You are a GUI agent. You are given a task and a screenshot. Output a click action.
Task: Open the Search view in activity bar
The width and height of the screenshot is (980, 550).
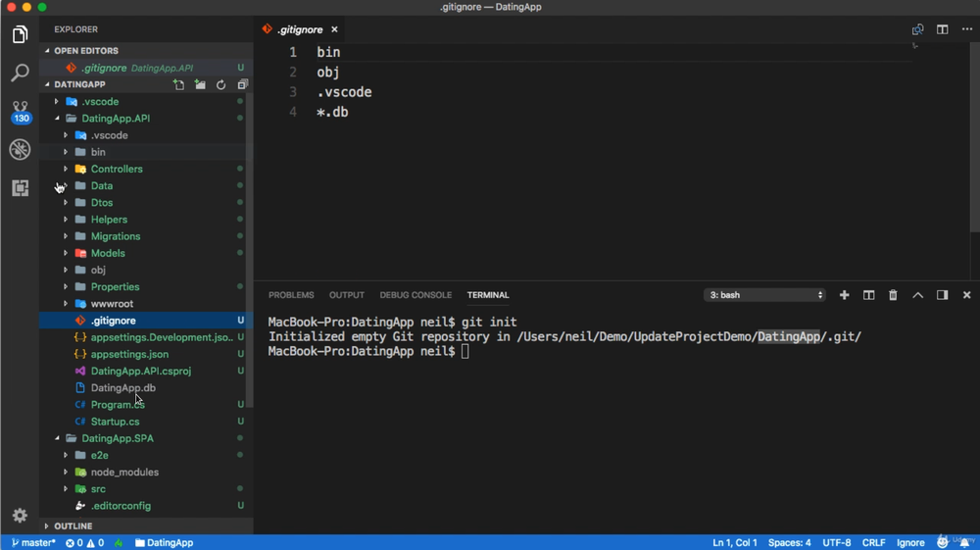(x=20, y=73)
